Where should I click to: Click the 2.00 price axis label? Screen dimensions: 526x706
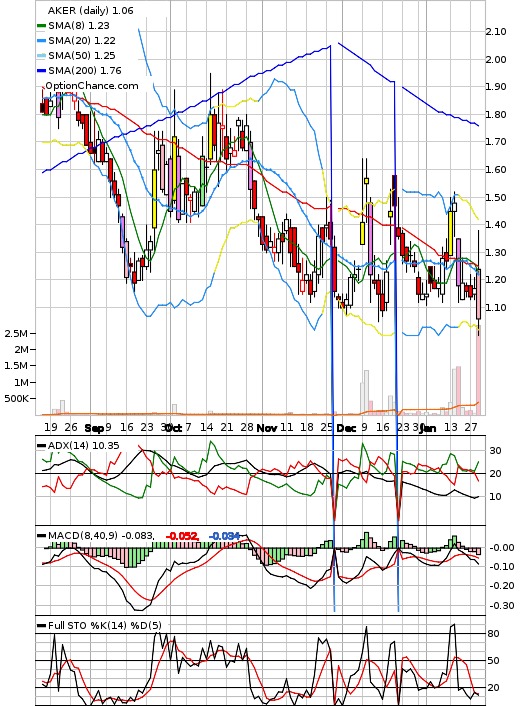496,59
